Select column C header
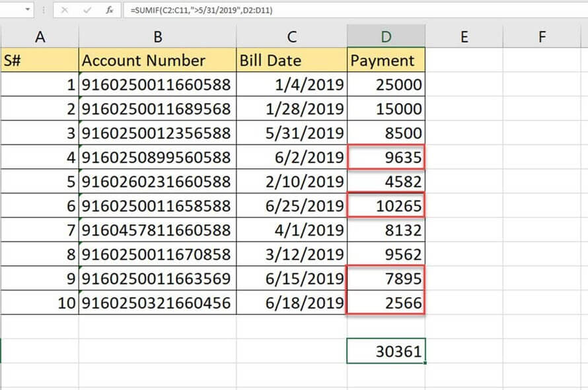Image resolution: width=588 pixels, height=390 pixels. pyautogui.click(x=291, y=37)
